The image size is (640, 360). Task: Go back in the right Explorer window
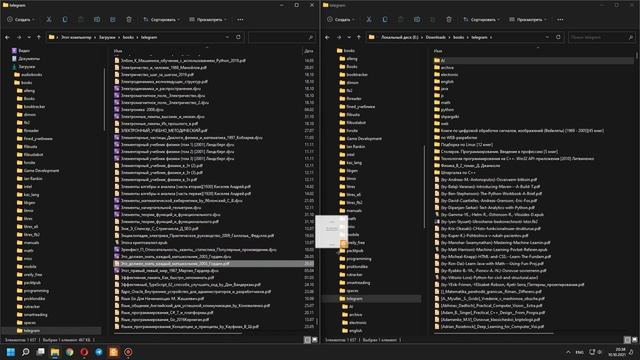coord(327,37)
